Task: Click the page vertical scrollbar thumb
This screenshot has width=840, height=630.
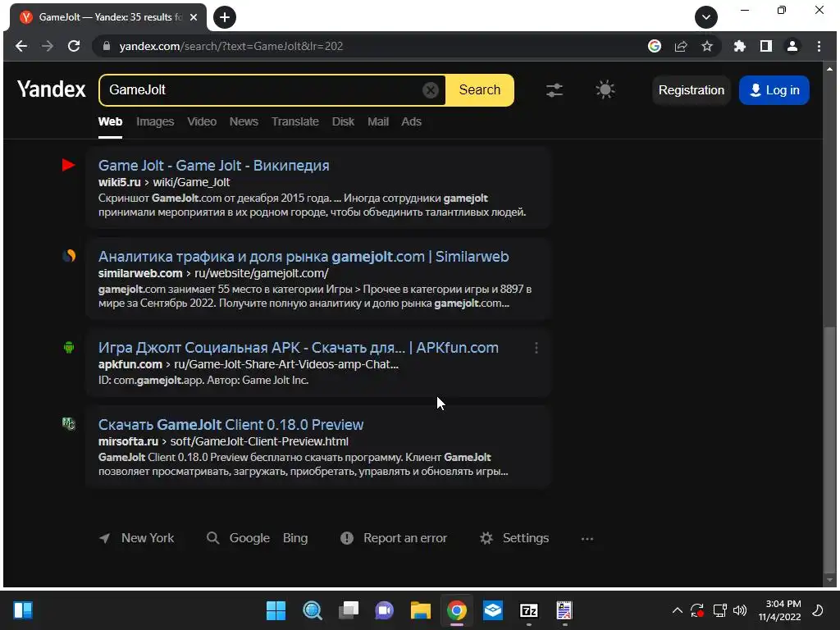Action: click(x=830, y=450)
